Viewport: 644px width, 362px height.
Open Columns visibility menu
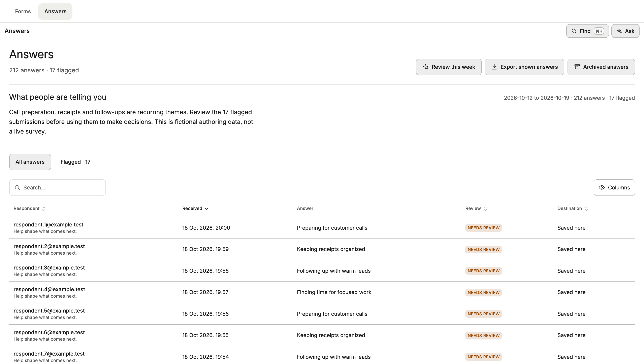614,187
